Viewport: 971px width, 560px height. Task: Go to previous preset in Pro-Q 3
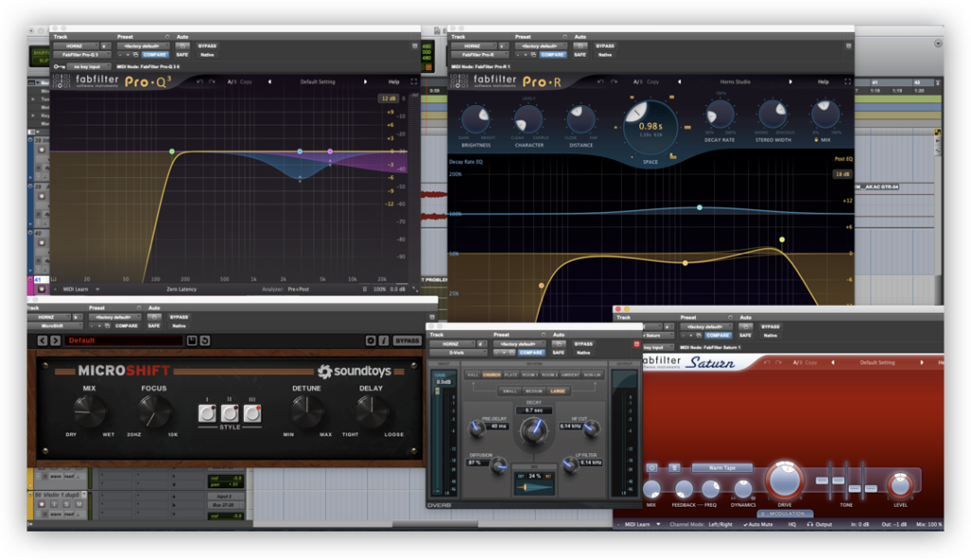(x=269, y=81)
